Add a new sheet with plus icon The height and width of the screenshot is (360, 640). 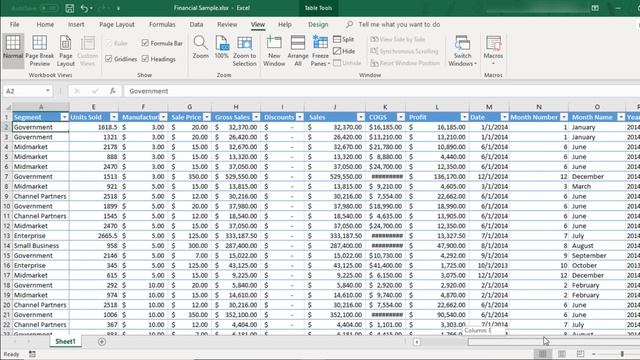(102, 342)
